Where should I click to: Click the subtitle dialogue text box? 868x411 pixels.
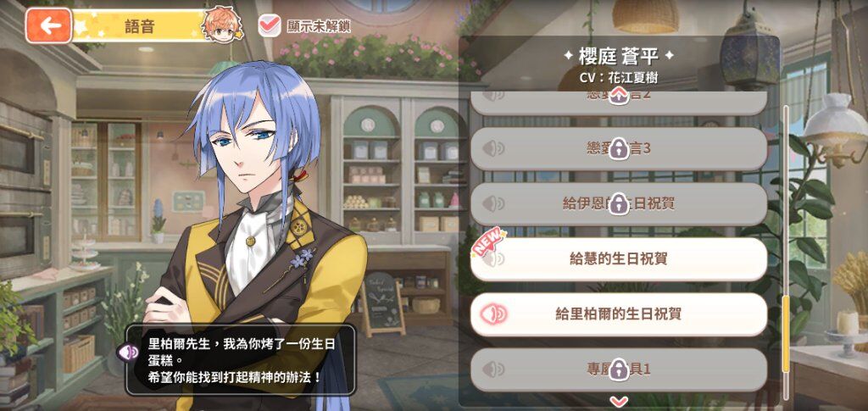[240, 359]
